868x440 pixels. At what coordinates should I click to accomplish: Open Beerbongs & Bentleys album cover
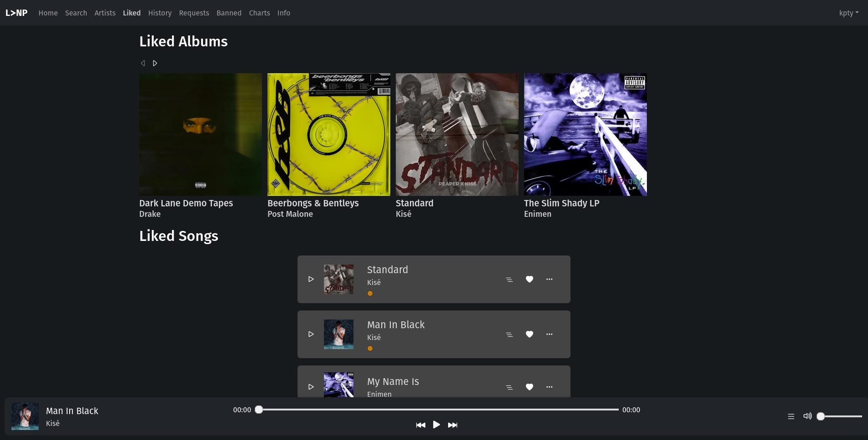(329, 135)
